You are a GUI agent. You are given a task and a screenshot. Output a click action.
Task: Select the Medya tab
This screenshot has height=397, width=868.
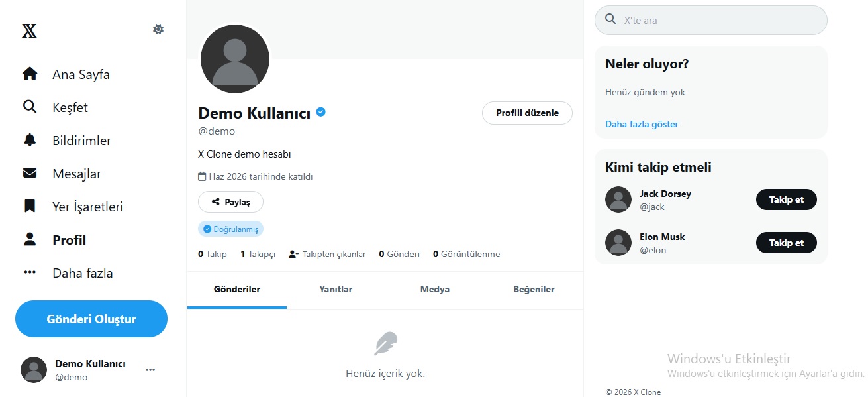(435, 290)
